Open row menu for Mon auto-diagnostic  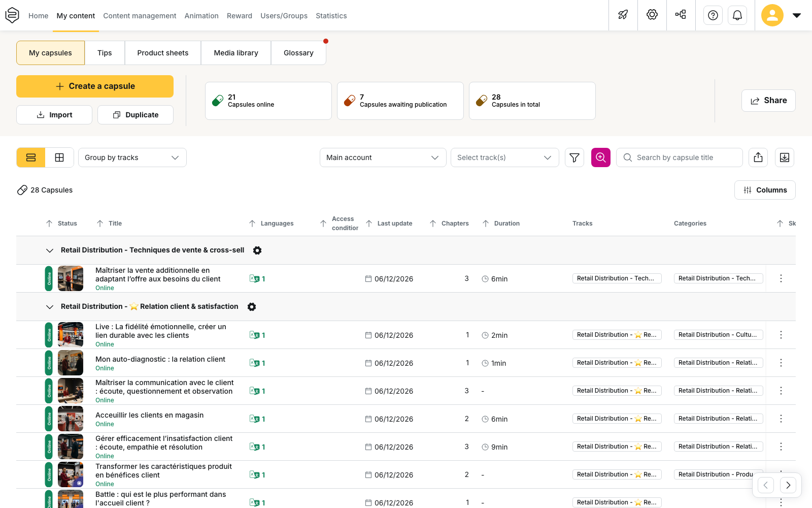(x=781, y=363)
